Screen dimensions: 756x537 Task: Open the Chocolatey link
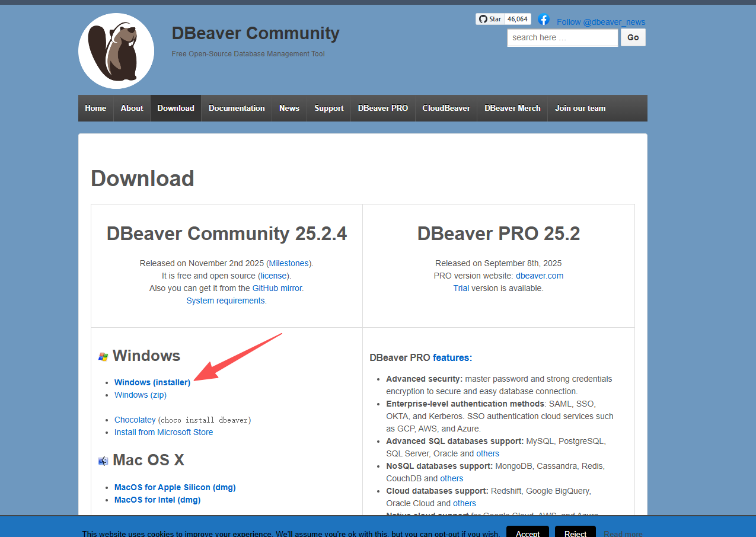[135, 420]
